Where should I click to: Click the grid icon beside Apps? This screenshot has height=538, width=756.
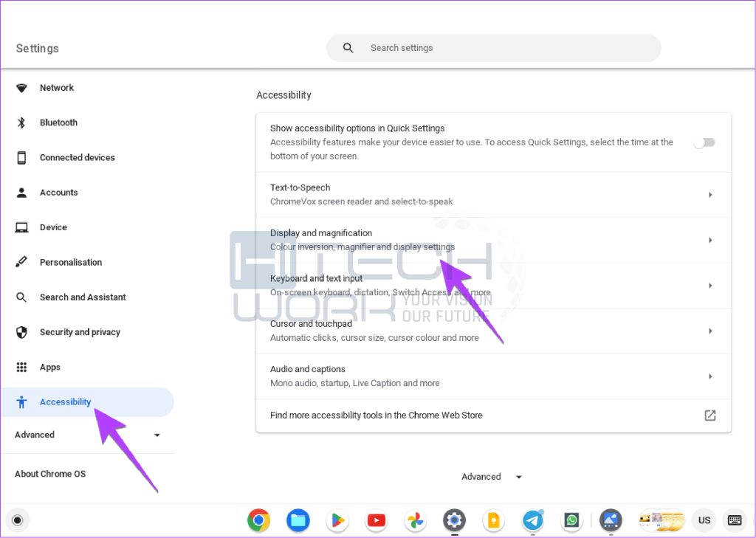pyautogui.click(x=21, y=368)
